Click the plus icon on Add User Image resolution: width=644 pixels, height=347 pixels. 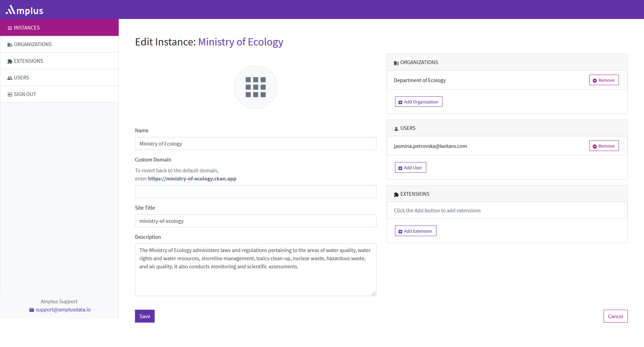pyautogui.click(x=400, y=168)
